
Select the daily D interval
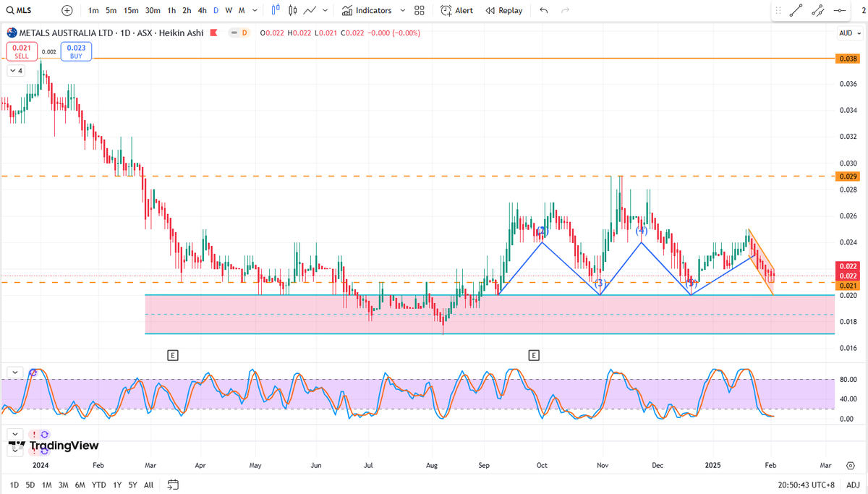(216, 10)
